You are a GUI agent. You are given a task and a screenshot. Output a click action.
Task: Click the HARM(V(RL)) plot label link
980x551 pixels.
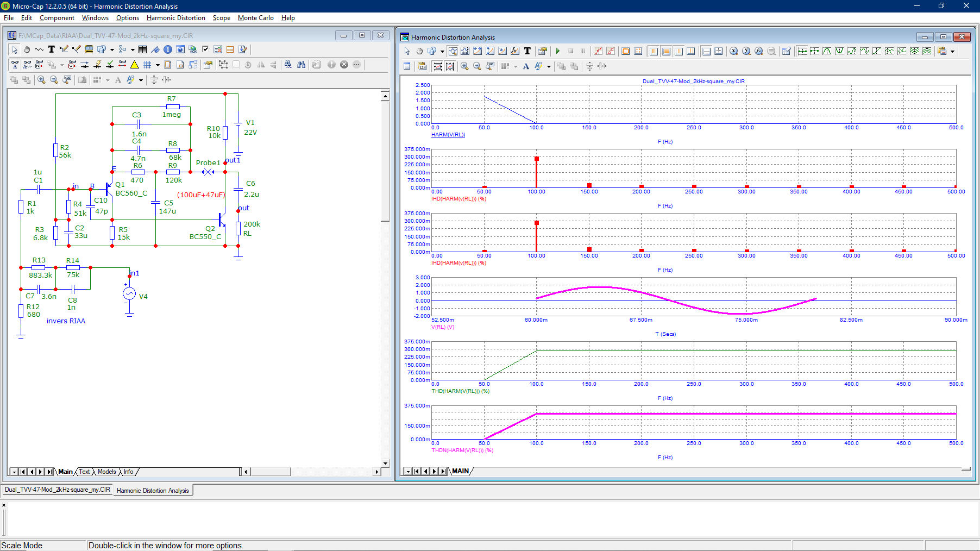pos(448,135)
